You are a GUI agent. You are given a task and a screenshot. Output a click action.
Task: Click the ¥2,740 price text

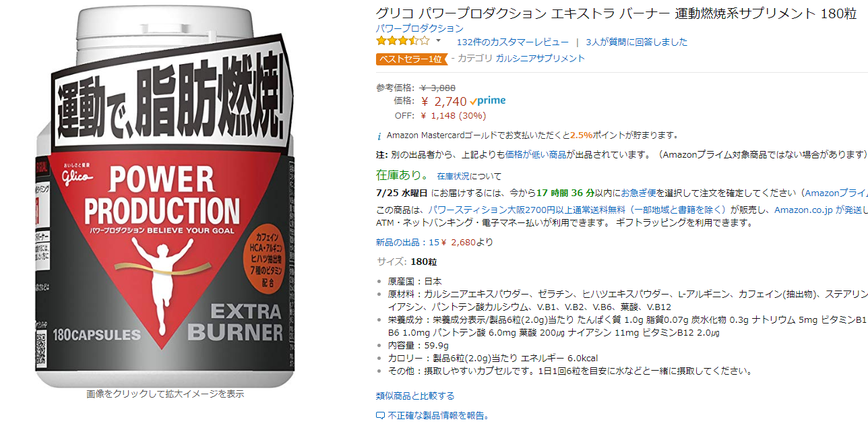[444, 101]
